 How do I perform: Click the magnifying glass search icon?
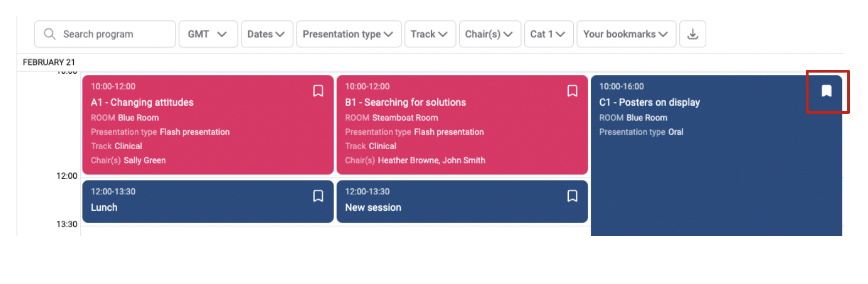[50, 34]
